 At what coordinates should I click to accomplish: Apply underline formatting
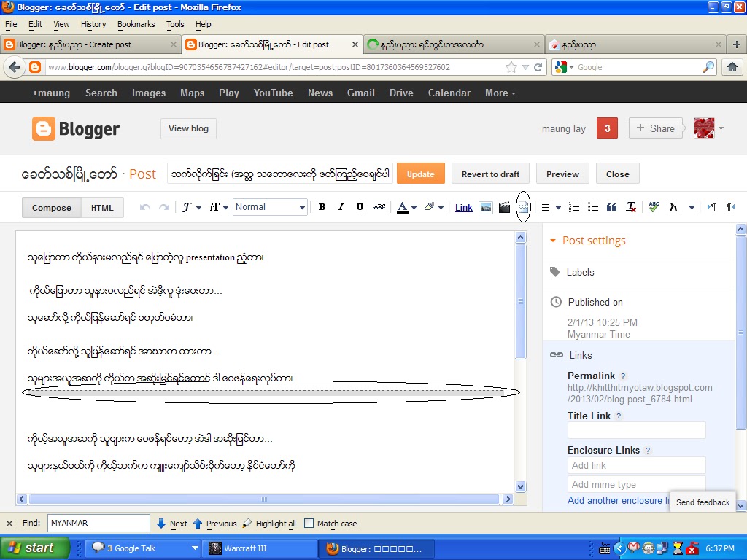pos(360,207)
